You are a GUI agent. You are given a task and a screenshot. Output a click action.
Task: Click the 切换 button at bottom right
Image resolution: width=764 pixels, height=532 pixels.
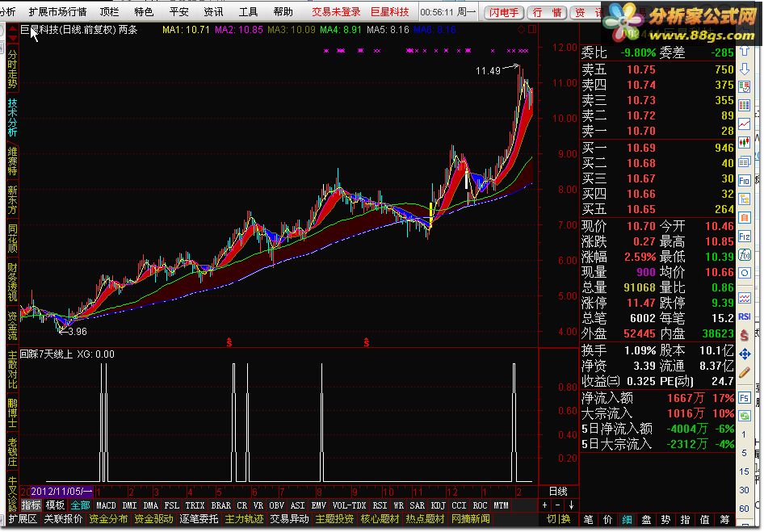coord(558,519)
